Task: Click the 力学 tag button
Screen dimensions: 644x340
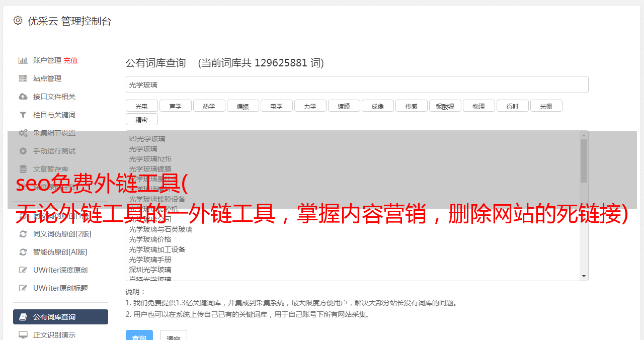Action: click(x=310, y=106)
